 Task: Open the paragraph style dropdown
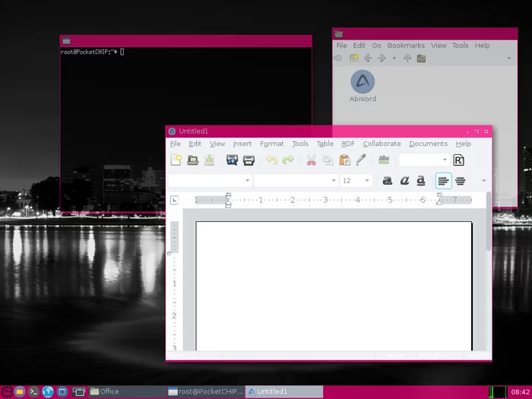click(x=210, y=181)
